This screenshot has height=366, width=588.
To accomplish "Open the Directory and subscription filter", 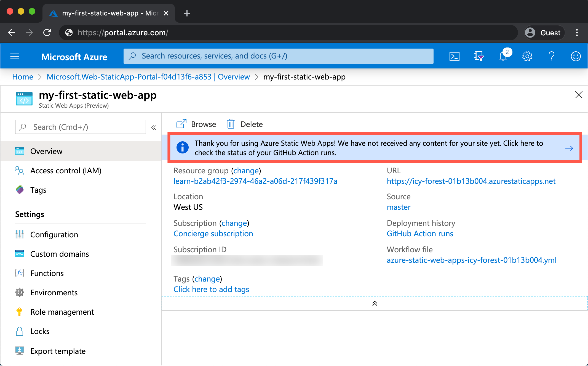I will 479,56.
